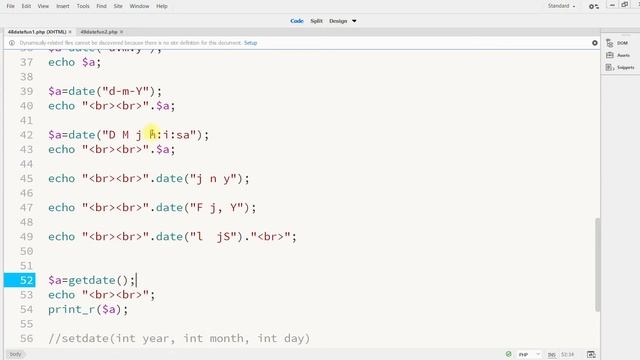Click the code 'echo $a;' on line 37
This screenshot has height=360, width=640.
74,62
